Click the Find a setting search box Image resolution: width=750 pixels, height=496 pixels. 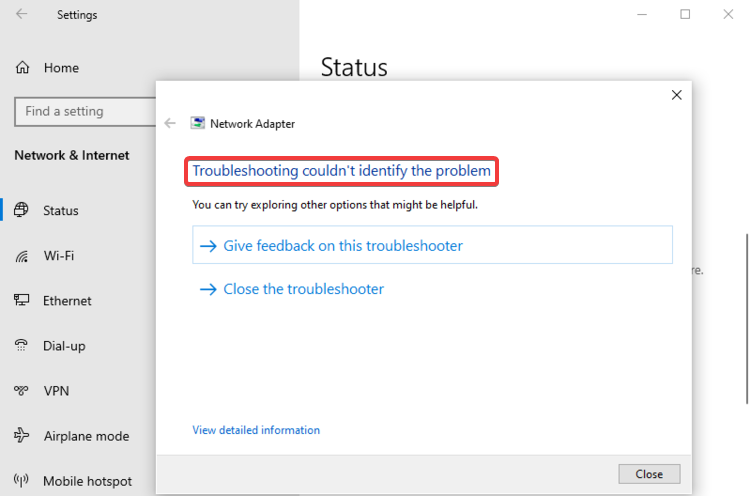(x=82, y=111)
